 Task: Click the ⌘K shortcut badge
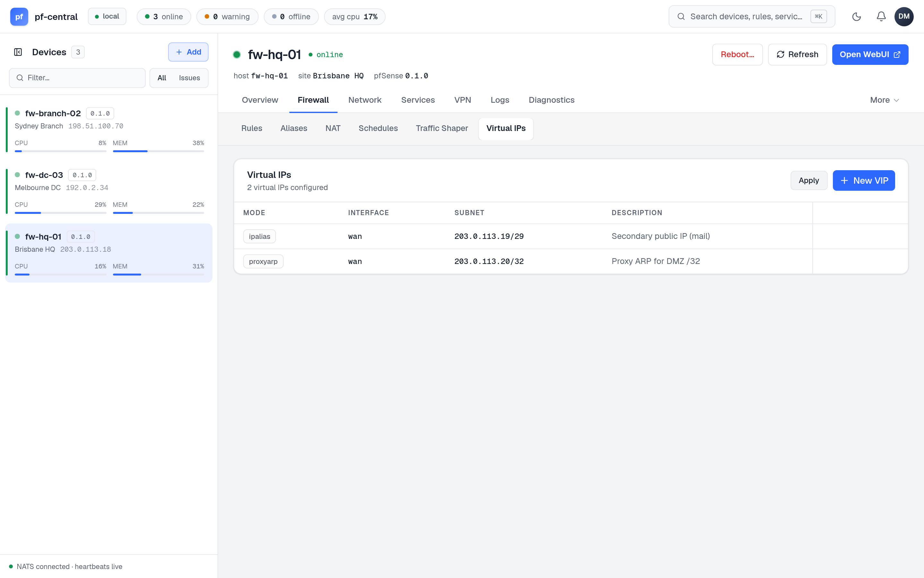pyautogui.click(x=818, y=16)
